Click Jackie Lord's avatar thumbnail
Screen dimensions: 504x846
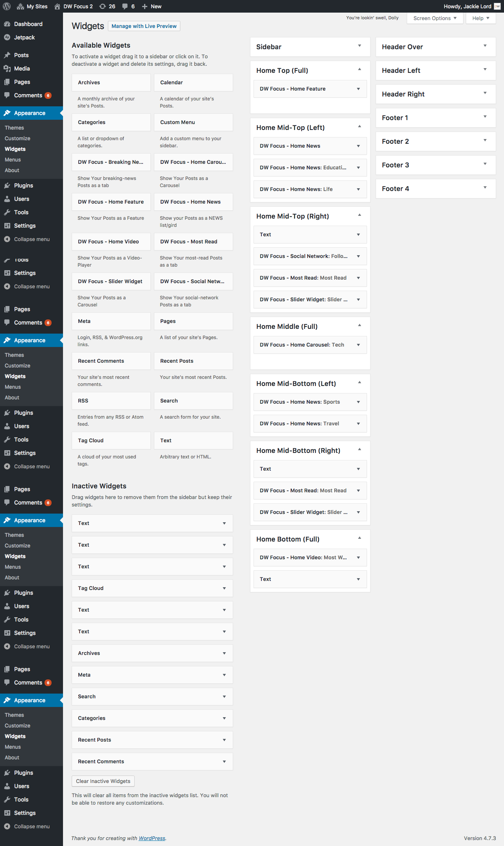497,6
